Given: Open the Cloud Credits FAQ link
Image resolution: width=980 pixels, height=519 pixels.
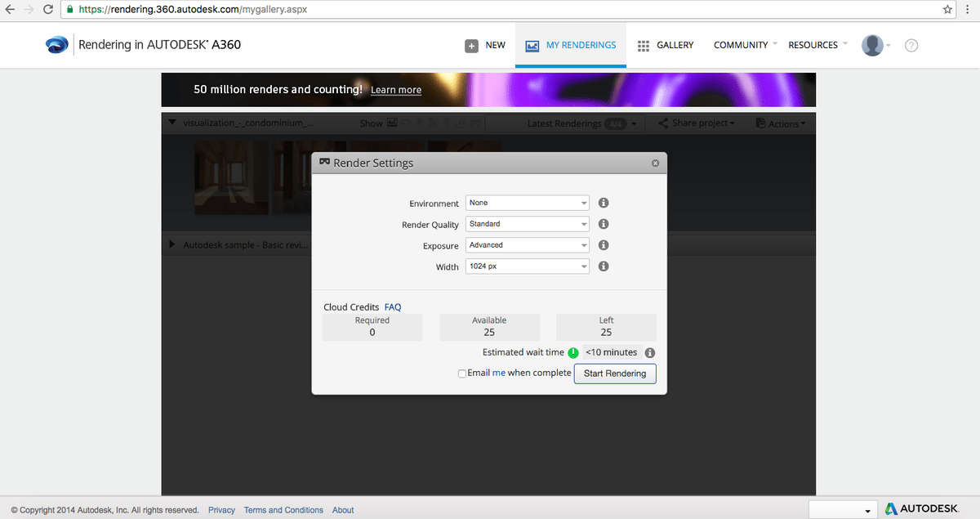Looking at the screenshot, I should coord(393,307).
